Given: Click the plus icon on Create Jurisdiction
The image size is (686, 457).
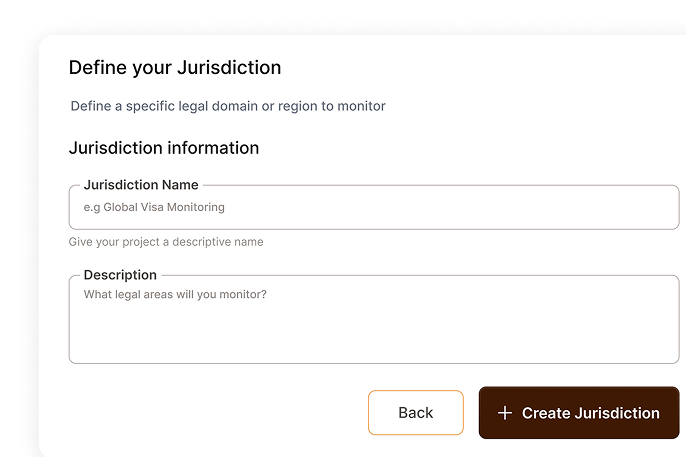Looking at the screenshot, I should tap(505, 413).
